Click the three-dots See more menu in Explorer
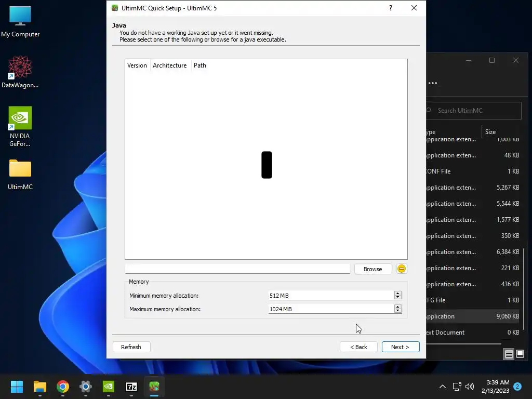Screen dimensions: 532x399 433,83
